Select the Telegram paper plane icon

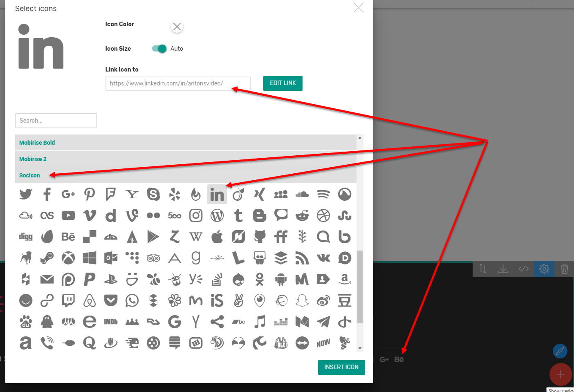click(323, 322)
